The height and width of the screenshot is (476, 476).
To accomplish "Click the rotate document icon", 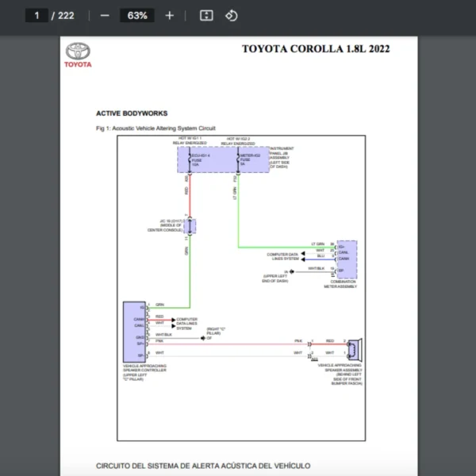I will tap(232, 16).
